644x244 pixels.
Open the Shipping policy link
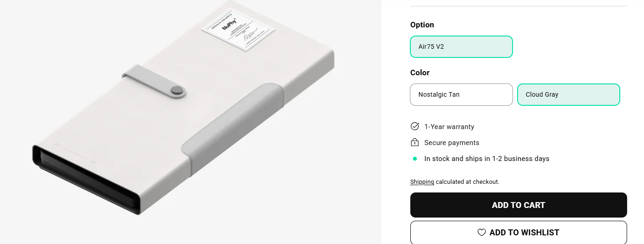422,182
